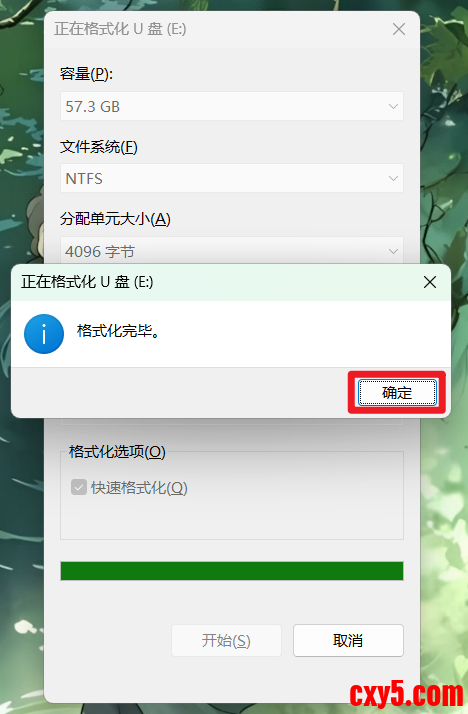Click the blue information icon
Viewport: 468px width, 714px height.
pos(44,334)
